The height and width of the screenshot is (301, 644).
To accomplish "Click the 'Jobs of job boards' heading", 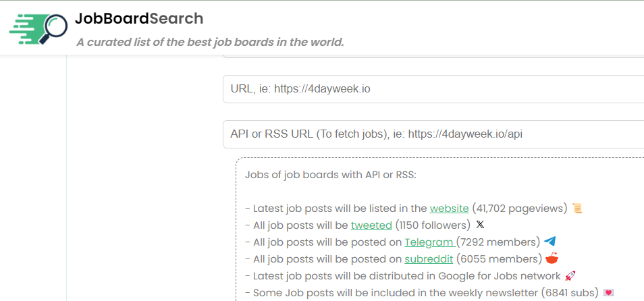I will tap(331, 175).
